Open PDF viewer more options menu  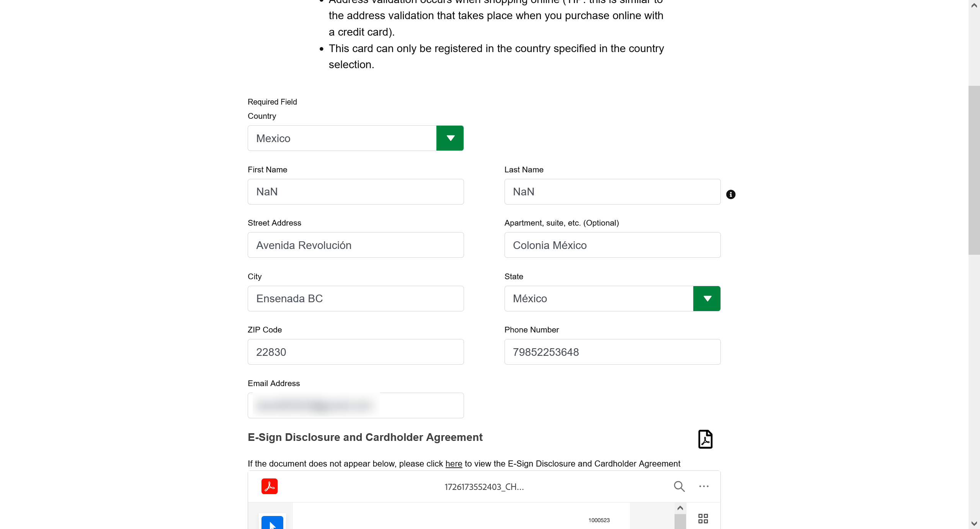tap(704, 486)
